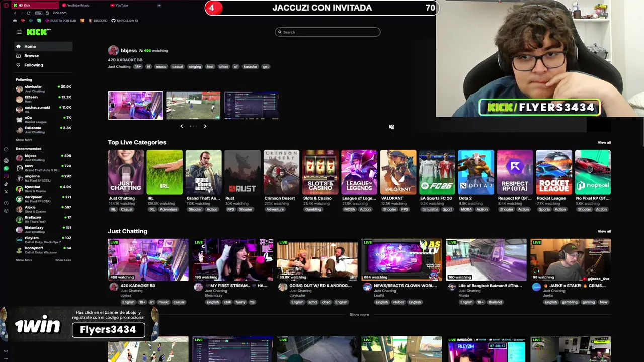Open sachauzumaki in the Following list

43,109
